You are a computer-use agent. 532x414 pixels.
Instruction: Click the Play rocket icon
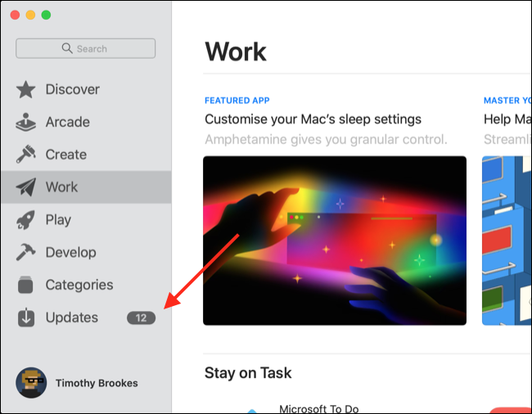point(26,220)
